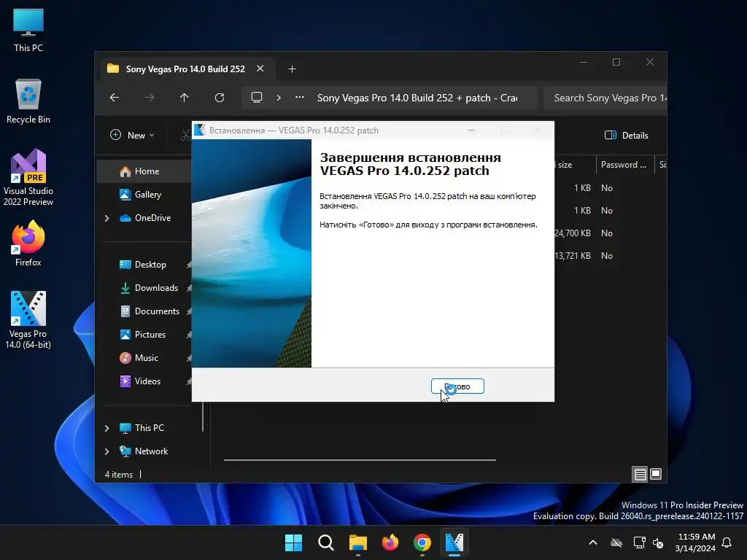
Task: Click the address bar folder path text
Action: tap(417, 98)
